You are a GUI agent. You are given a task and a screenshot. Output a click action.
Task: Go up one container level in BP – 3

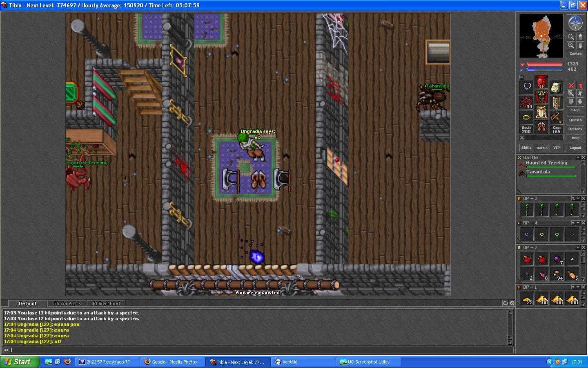pyautogui.click(x=573, y=198)
